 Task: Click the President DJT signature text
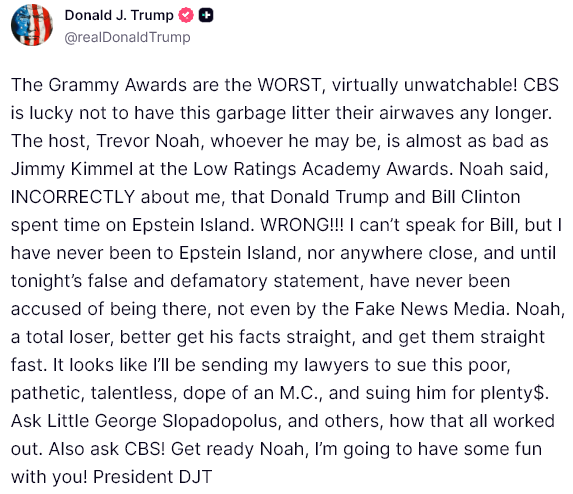152,477
